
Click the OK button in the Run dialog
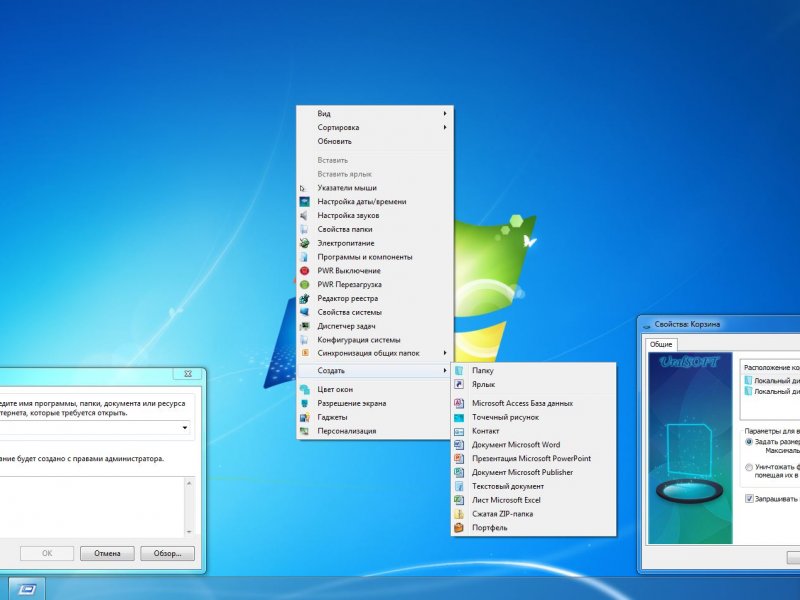[47, 554]
